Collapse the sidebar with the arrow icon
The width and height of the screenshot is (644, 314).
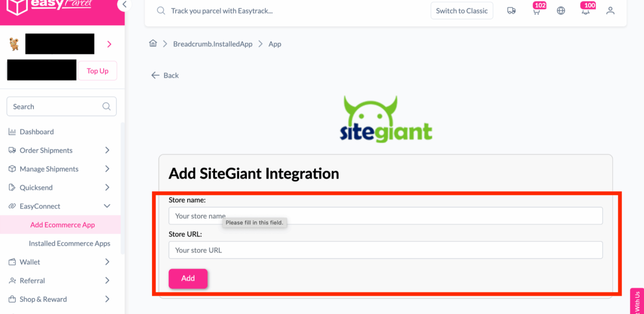124,4
